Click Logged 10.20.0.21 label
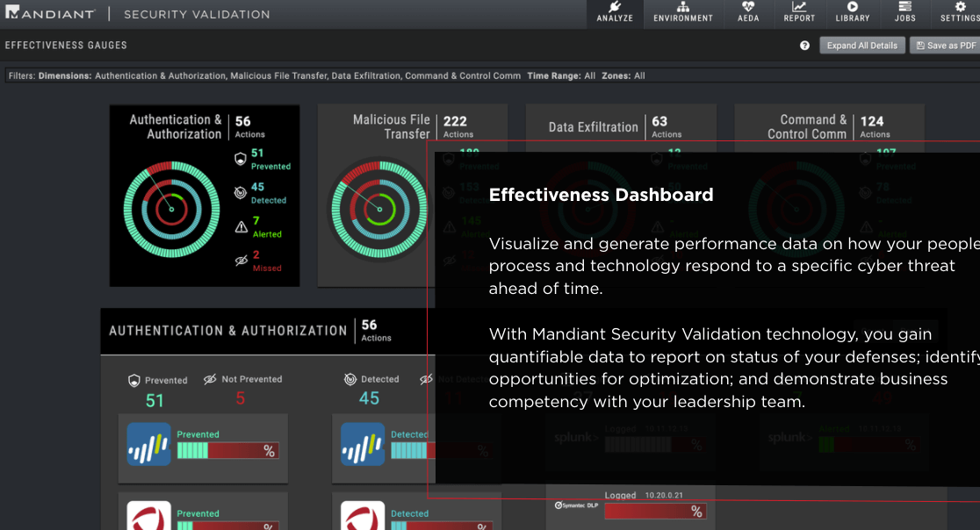Image resolution: width=980 pixels, height=530 pixels. click(644, 495)
